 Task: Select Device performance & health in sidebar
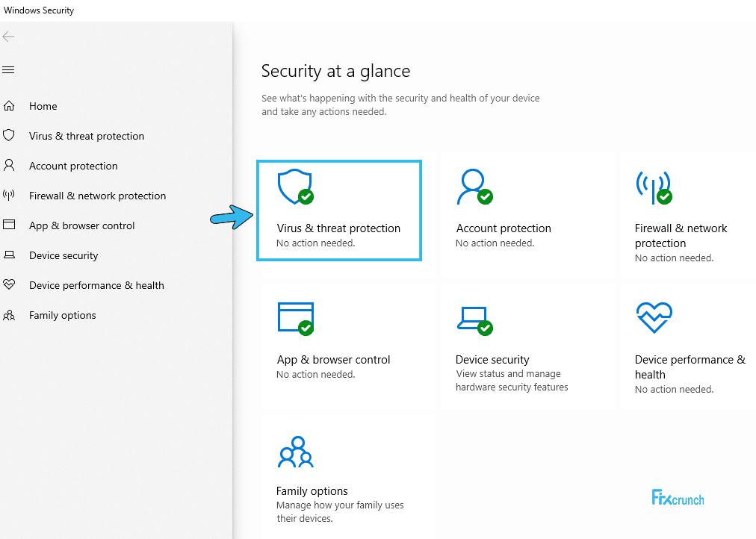point(96,285)
